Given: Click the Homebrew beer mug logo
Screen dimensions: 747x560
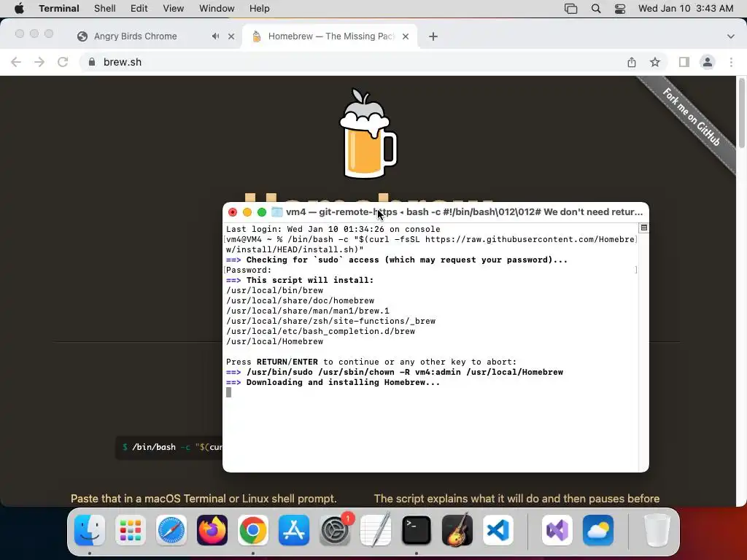Looking at the screenshot, I should (368, 133).
